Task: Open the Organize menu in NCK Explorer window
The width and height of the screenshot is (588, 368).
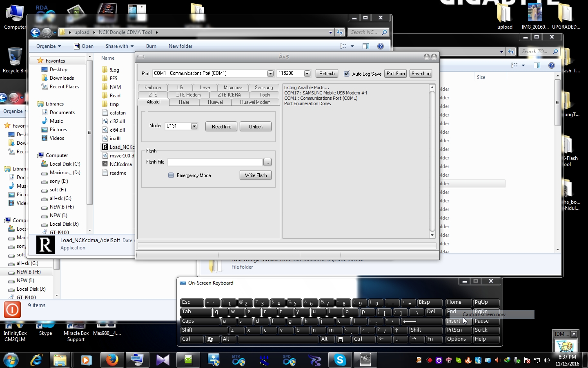Action: pos(48,46)
